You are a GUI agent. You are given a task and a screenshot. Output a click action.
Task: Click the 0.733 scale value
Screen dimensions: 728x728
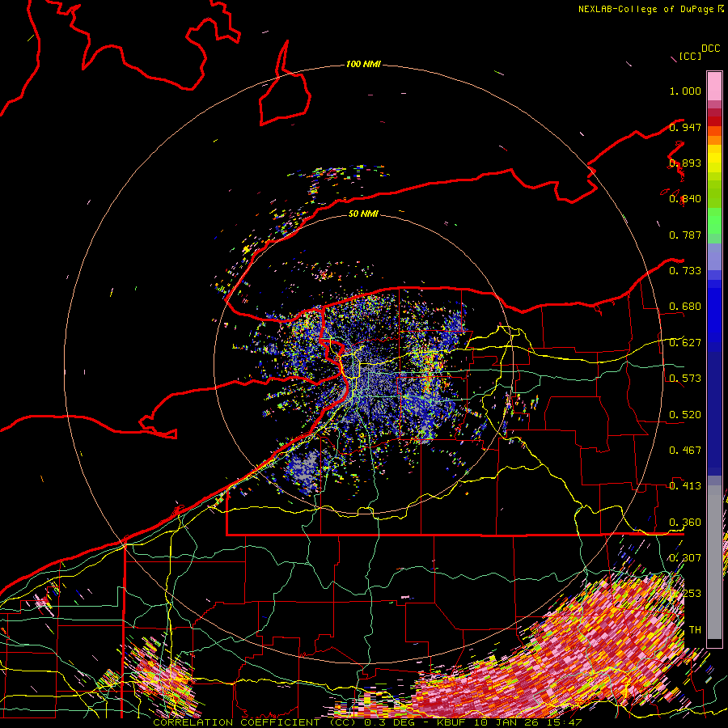(x=685, y=271)
